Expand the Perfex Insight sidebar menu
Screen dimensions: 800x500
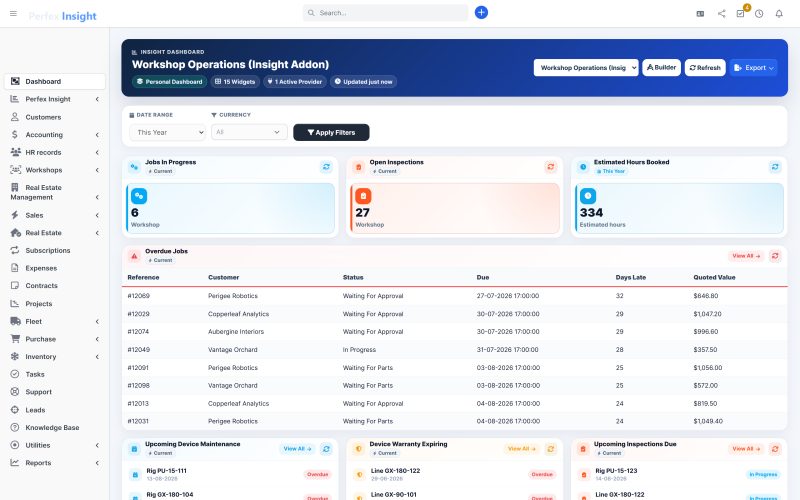54,99
